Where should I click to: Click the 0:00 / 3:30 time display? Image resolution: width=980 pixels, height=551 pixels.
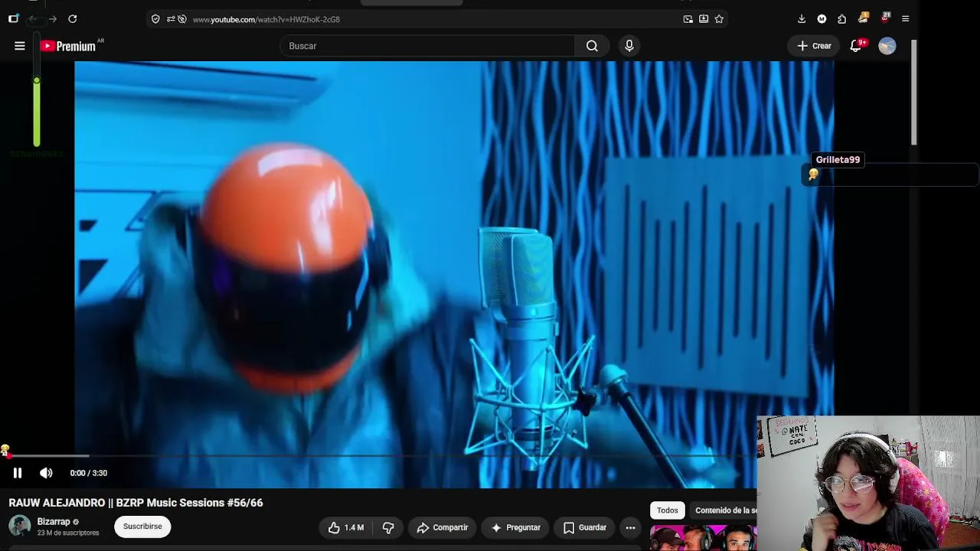89,473
